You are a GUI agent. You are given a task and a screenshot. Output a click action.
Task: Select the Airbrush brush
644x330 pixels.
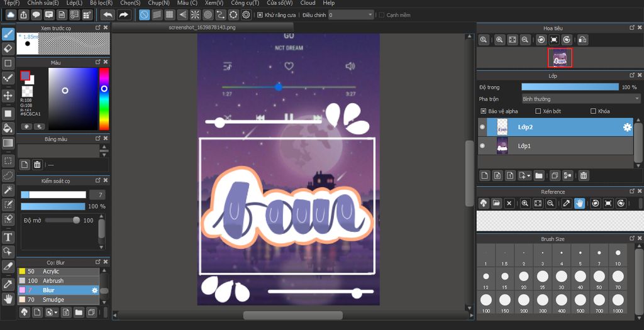tap(58, 281)
